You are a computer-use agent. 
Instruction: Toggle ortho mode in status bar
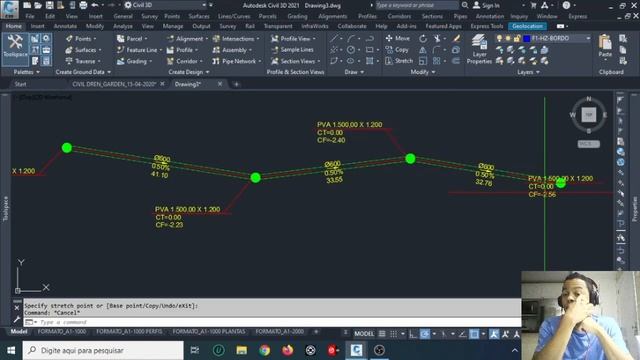click(x=413, y=334)
